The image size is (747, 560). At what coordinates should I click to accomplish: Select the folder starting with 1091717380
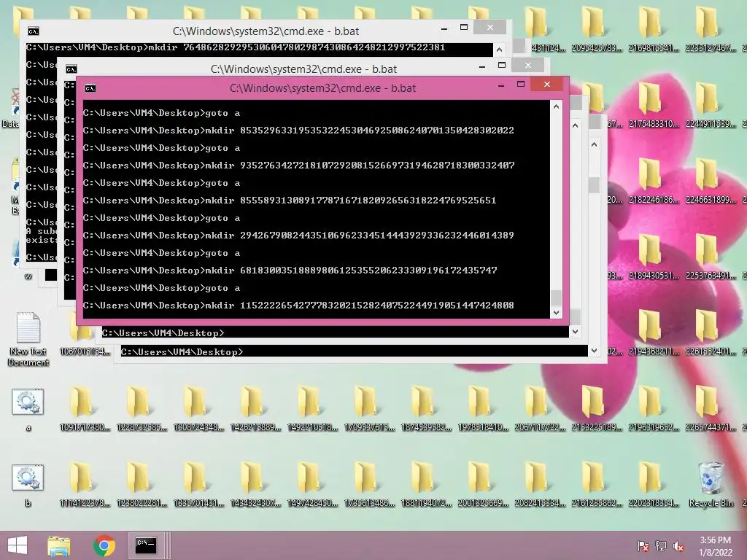tap(85, 409)
